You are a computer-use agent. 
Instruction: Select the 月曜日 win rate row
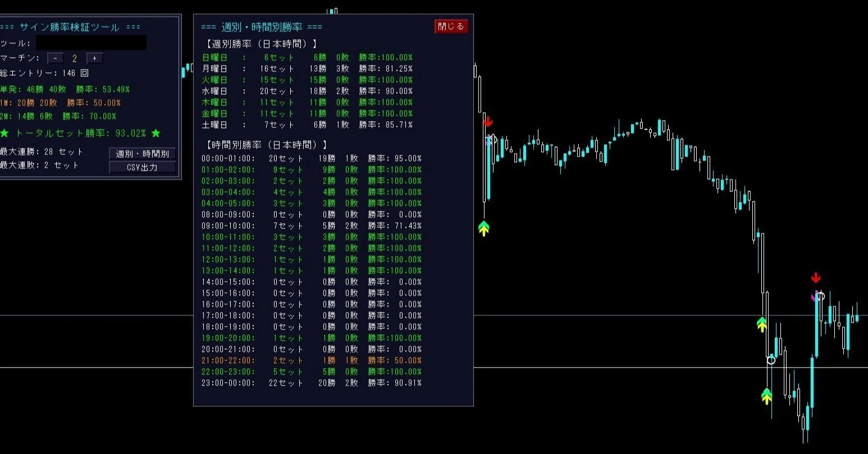[307, 68]
